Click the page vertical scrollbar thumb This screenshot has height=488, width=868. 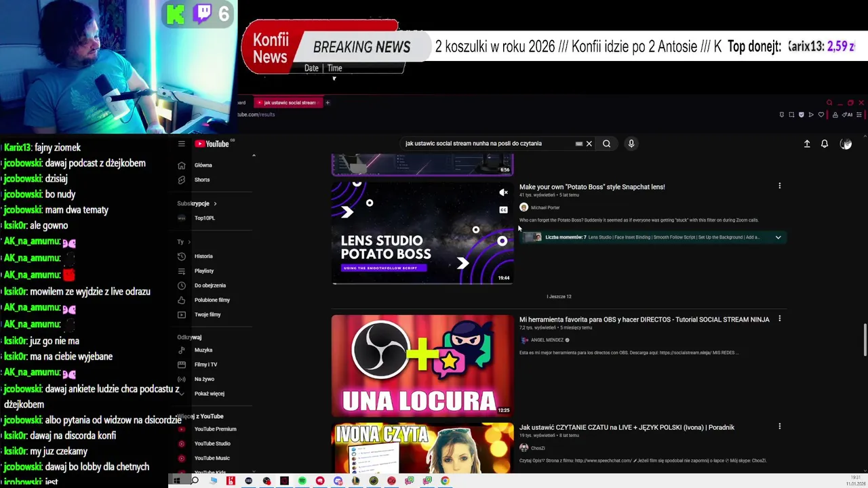click(x=864, y=340)
